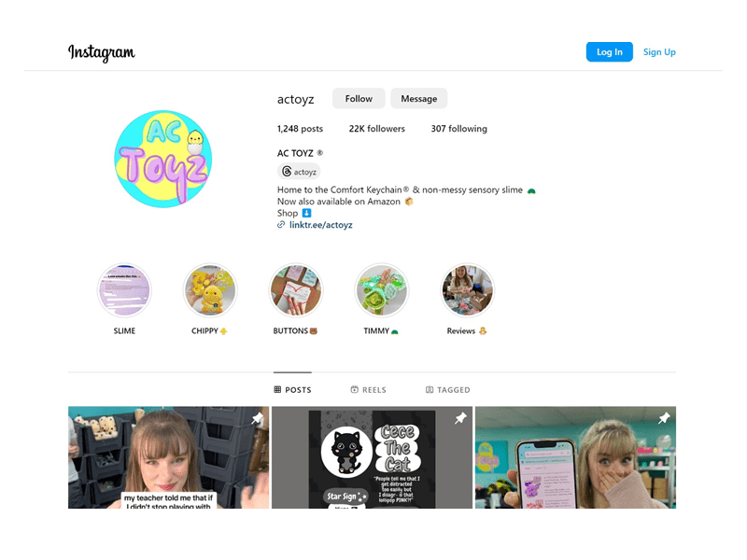Image resolution: width=747 pixels, height=560 pixels.
Task: Follow the actoyz account
Action: coord(359,99)
